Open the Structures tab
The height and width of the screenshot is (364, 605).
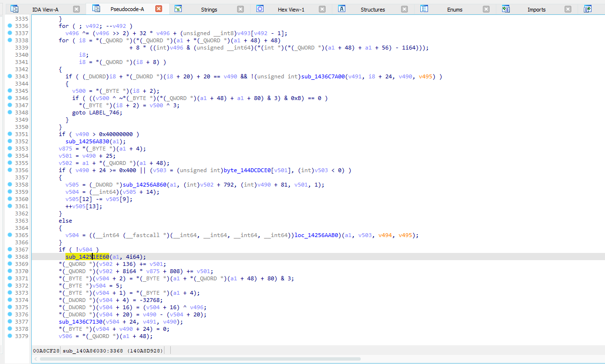373,10
